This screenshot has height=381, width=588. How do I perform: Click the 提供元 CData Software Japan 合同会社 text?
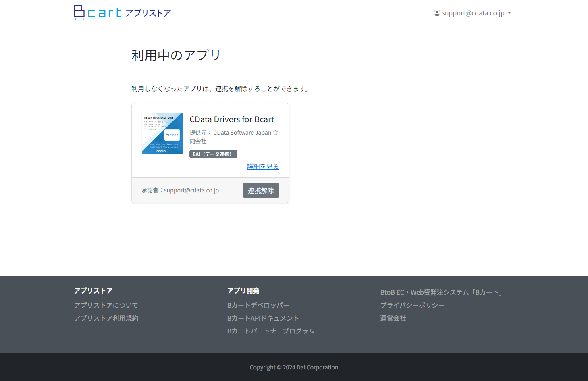pyautogui.click(x=234, y=137)
